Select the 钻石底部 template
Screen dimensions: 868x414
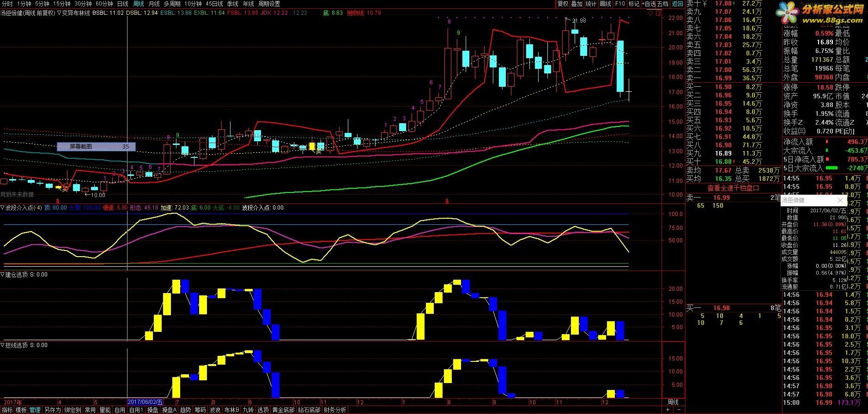309,410
